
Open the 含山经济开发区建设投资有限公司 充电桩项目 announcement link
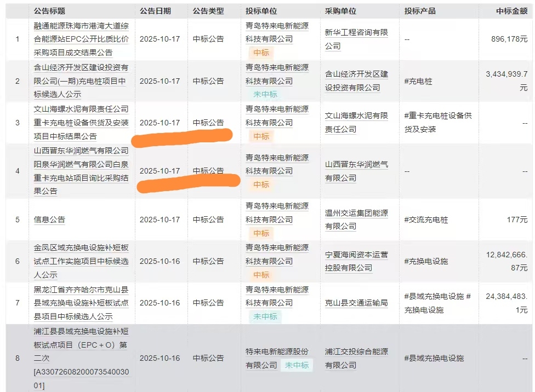pos(81,81)
